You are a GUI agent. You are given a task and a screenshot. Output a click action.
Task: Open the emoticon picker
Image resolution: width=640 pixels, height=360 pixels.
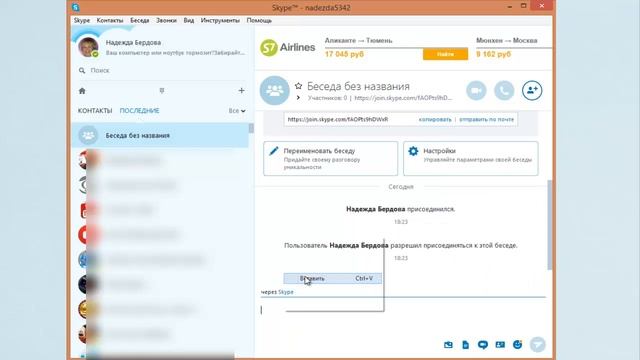(x=518, y=344)
